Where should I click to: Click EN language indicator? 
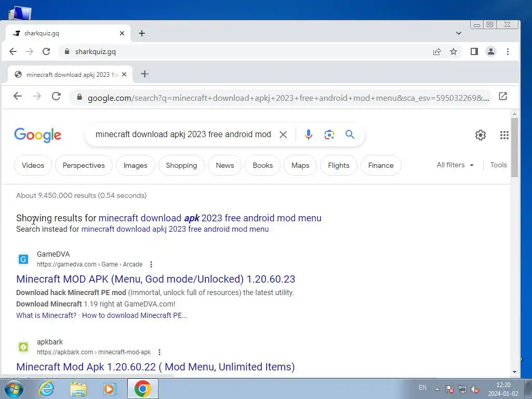click(422, 388)
